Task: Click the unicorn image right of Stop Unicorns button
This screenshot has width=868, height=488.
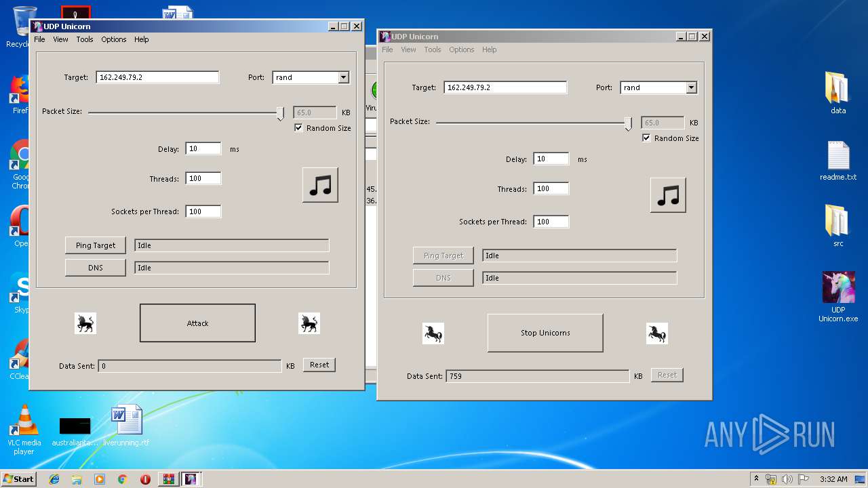Action: click(657, 333)
